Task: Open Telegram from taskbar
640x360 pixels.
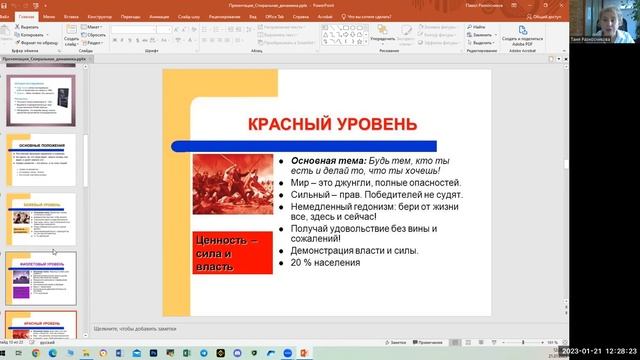Action: 204,353
